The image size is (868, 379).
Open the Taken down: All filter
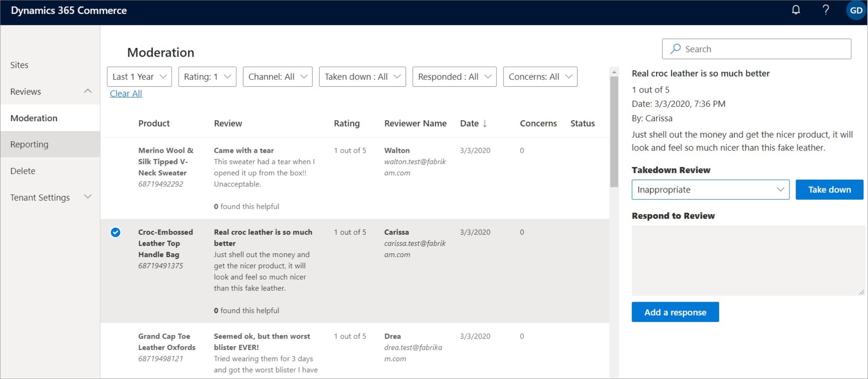[363, 77]
